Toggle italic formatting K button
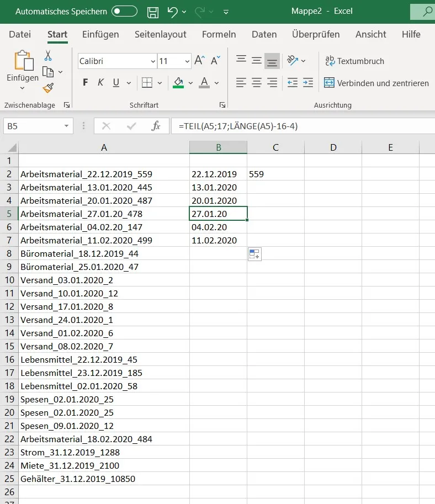 click(100, 83)
